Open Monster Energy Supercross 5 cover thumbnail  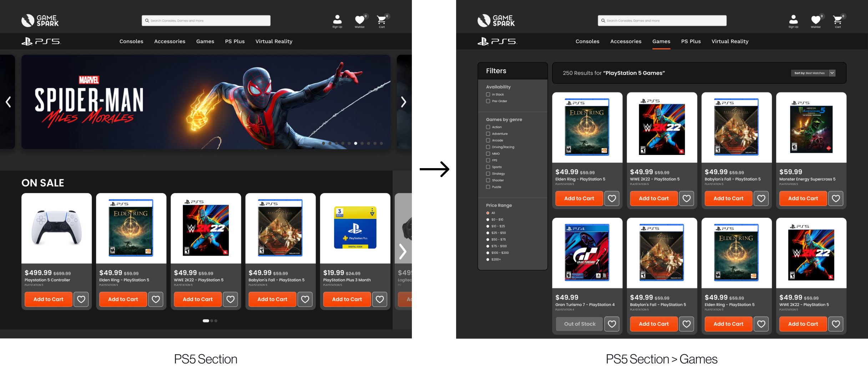811,127
